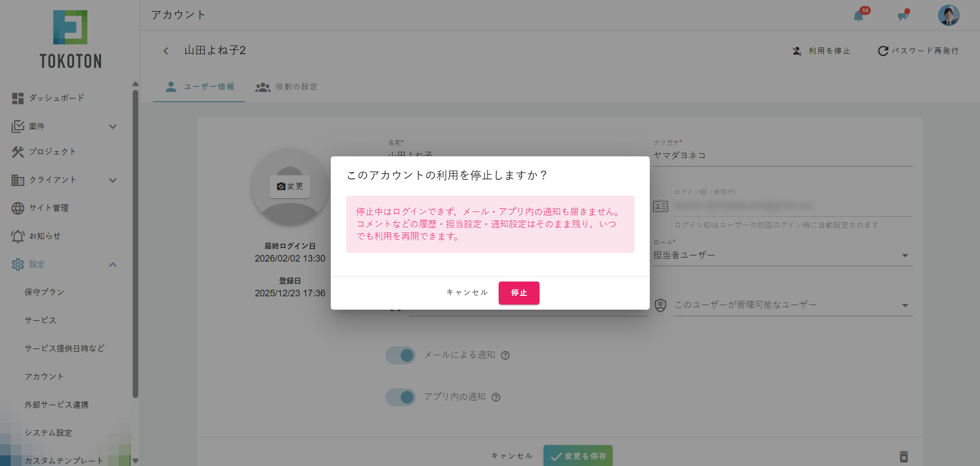
Task: Click the プロジェクト tools icon
Action: (18, 152)
